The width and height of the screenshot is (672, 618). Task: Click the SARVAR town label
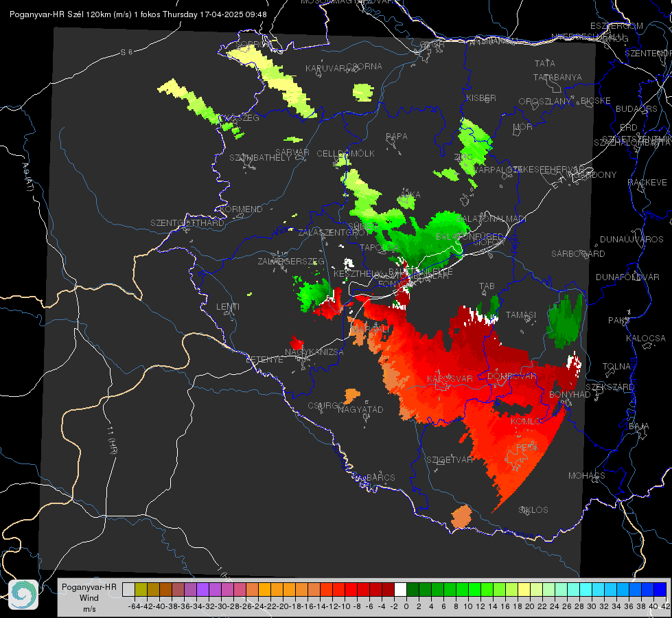click(292, 152)
